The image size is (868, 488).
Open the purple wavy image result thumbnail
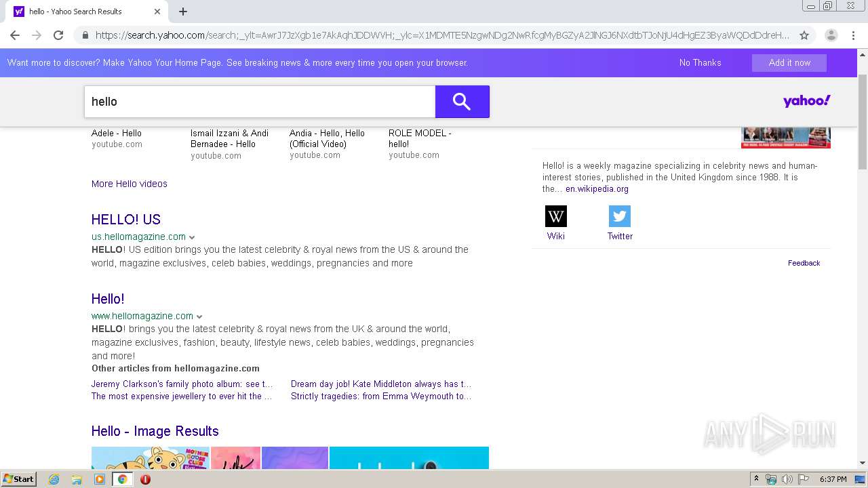pos(295,457)
